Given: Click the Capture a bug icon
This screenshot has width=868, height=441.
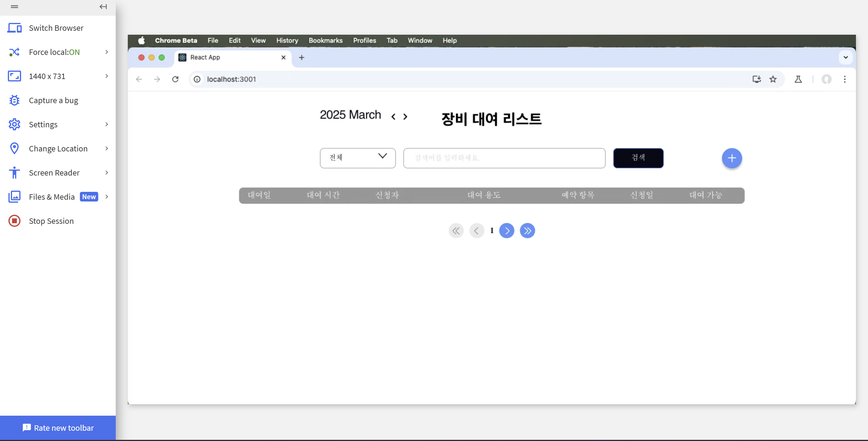Looking at the screenshot, I should click(14, 100).
